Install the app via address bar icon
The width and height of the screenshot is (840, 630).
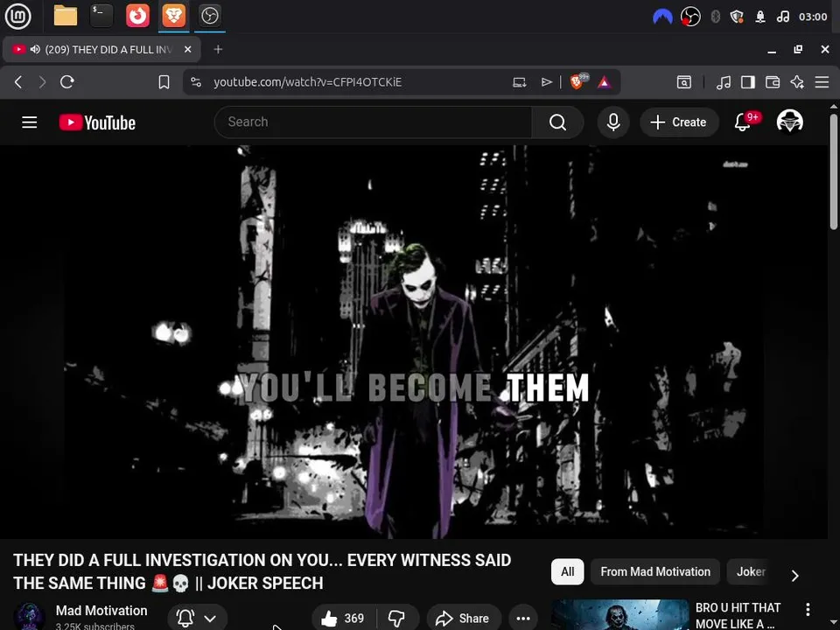[519, 82]
